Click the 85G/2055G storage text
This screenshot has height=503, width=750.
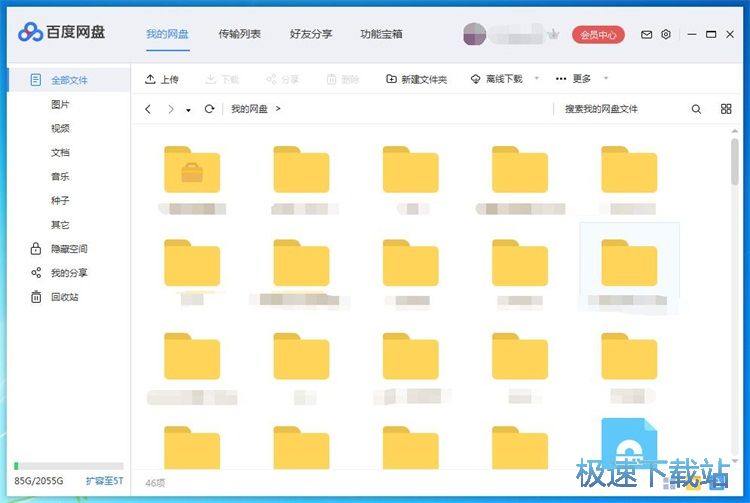(39, 481)
